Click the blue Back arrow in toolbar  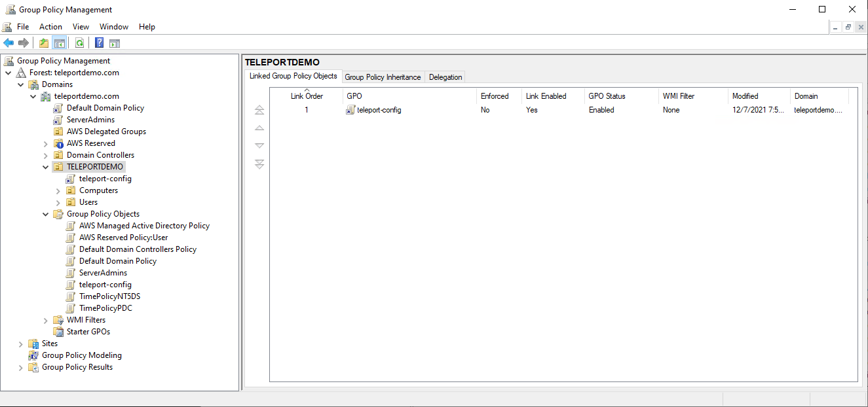[9, 43]
